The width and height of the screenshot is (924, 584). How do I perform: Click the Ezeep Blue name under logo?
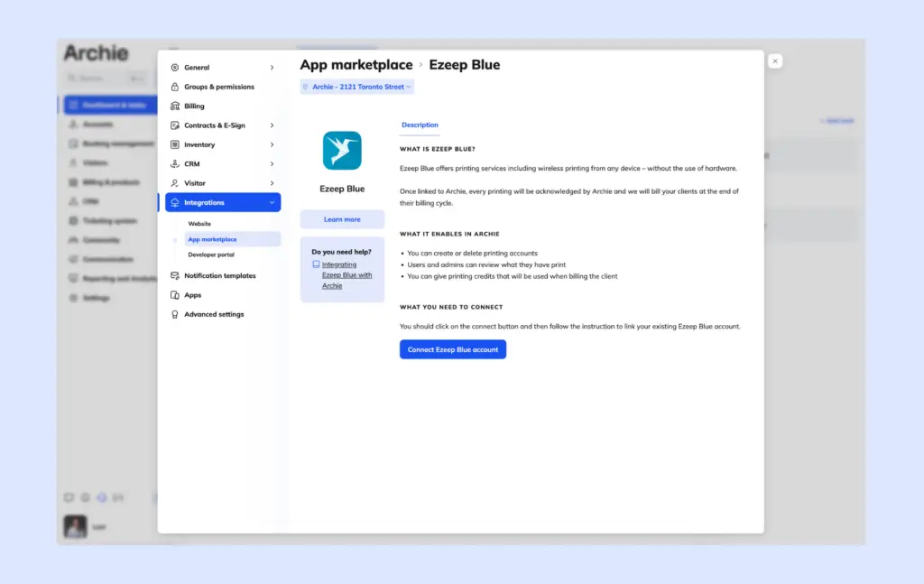tap(342, 189)
